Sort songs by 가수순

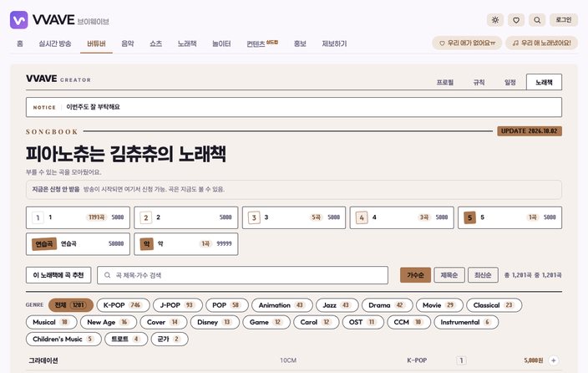[x=415, y=275]
